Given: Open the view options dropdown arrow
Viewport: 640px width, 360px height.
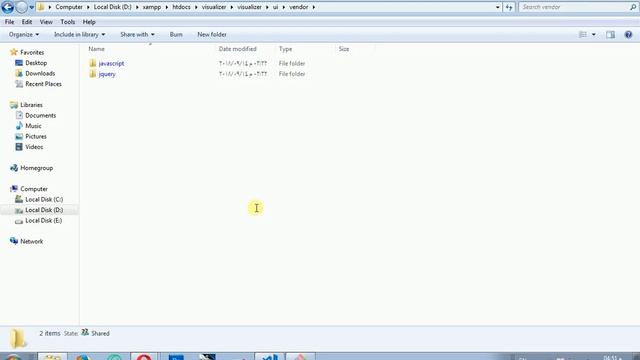Looking at the screenshot, I should click(x=593, y=35).
